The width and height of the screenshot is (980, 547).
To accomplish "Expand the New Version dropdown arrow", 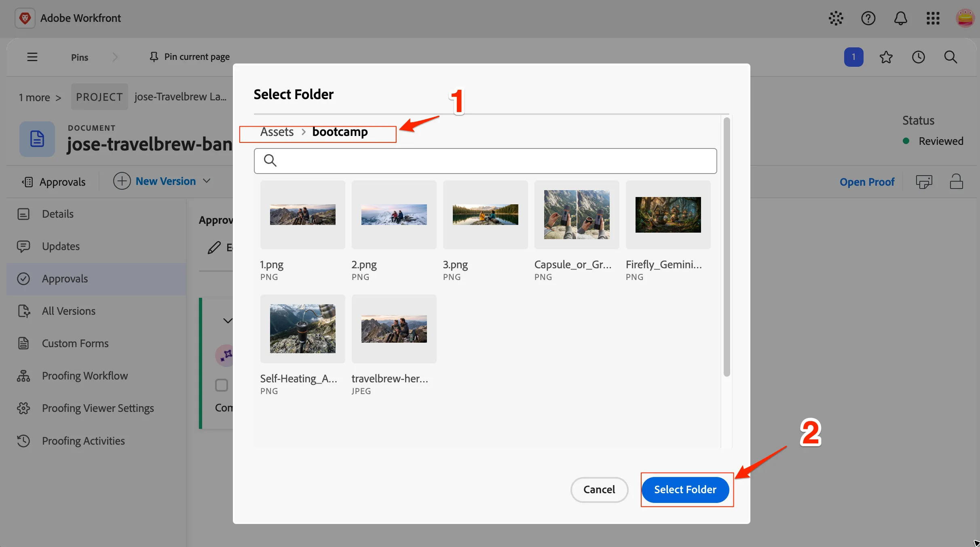I will pyautogui.click(x=207, y=181).
